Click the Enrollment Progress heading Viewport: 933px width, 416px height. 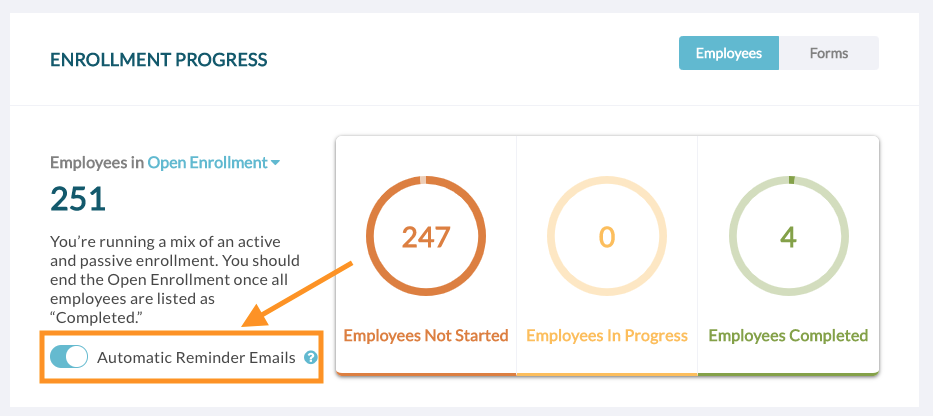(x=159, y=60)
